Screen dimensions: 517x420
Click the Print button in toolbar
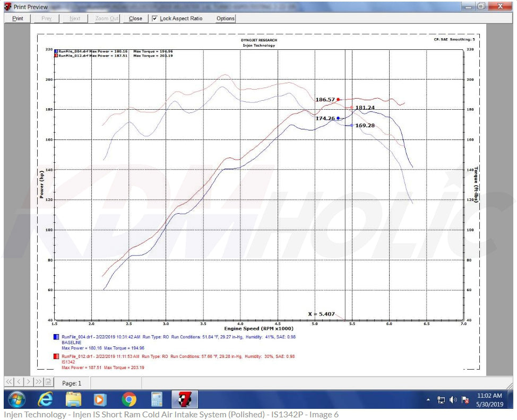[18, 18]
